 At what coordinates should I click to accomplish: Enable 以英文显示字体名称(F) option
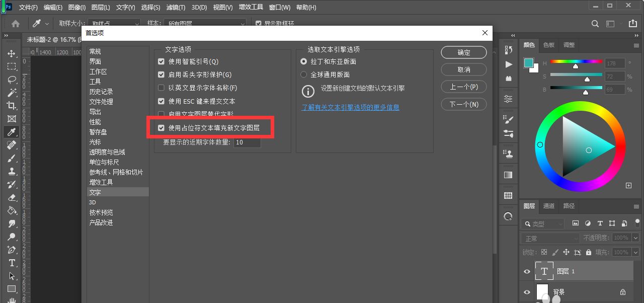(161, 88)
